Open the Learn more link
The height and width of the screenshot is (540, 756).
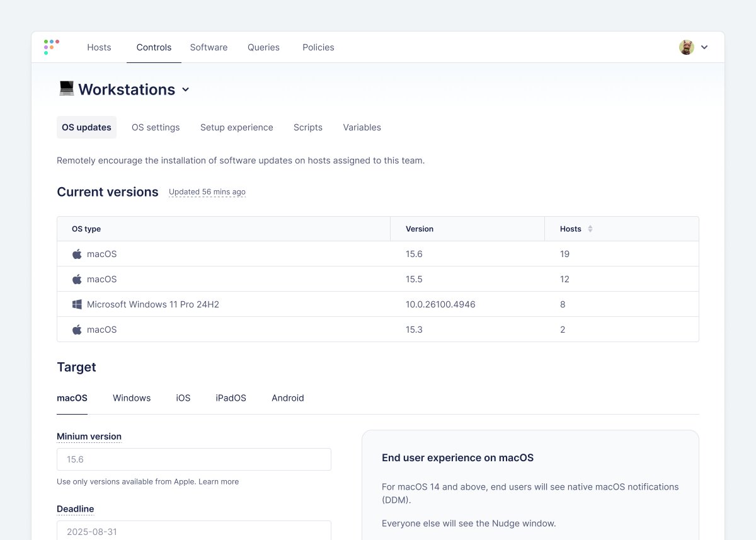point(219,481)
